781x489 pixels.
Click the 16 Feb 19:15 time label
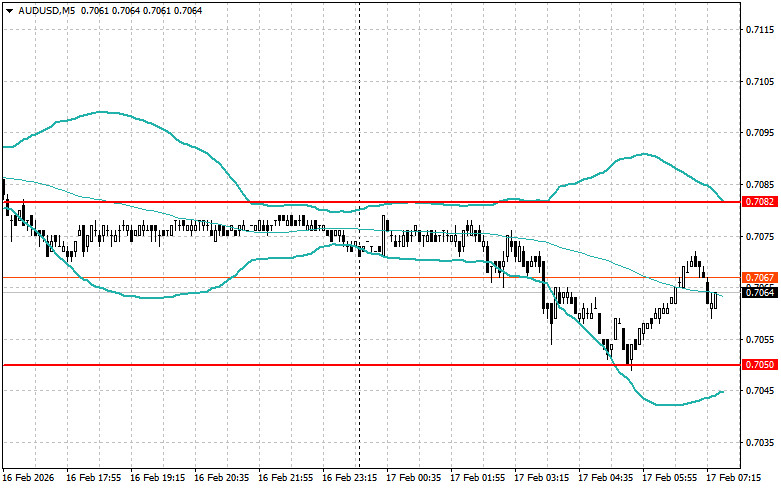[x=157, y=478]
